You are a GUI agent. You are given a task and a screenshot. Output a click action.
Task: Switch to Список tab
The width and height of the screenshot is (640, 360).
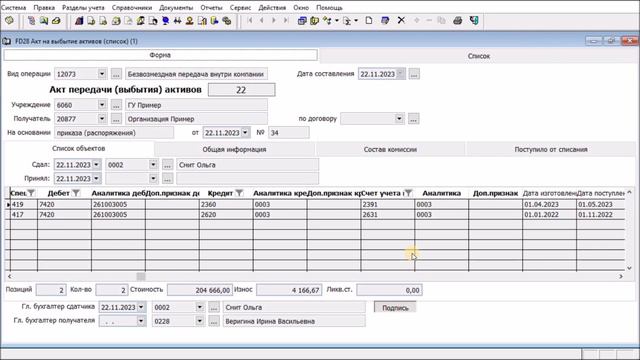pos(478,56)
